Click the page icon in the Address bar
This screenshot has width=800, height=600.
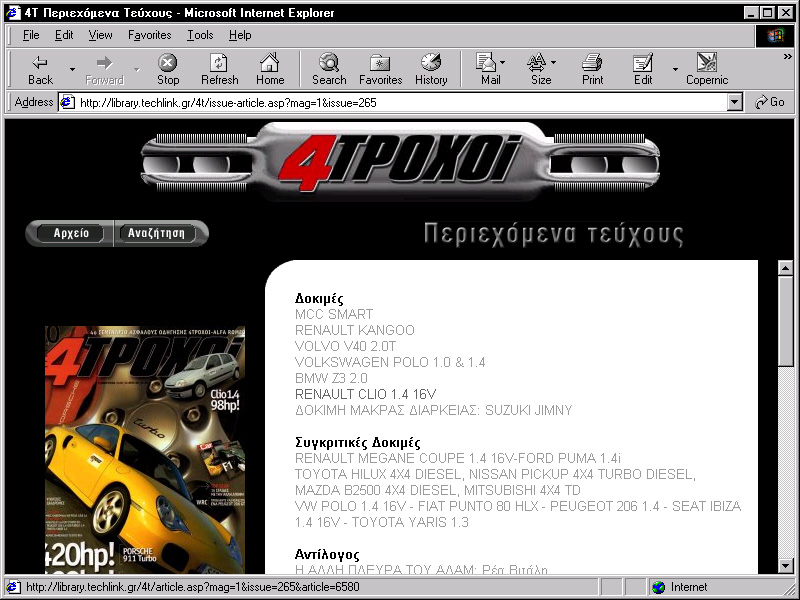tap(67, 103)
